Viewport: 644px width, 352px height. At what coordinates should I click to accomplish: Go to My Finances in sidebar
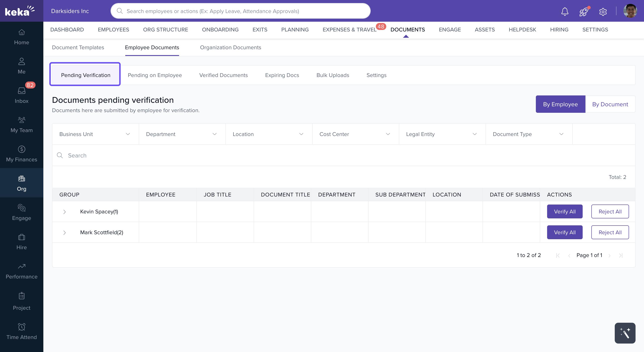point(21,154)
